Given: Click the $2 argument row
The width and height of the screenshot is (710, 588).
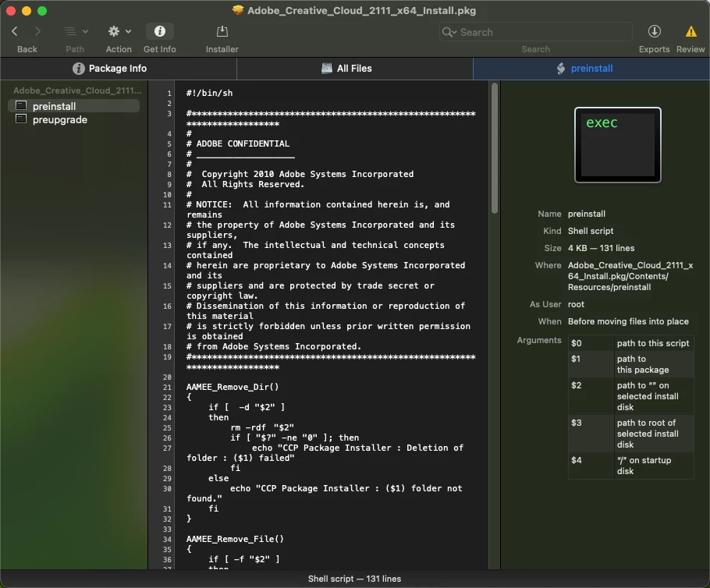Looking at the screenshot, I should [x=630, y=396].
